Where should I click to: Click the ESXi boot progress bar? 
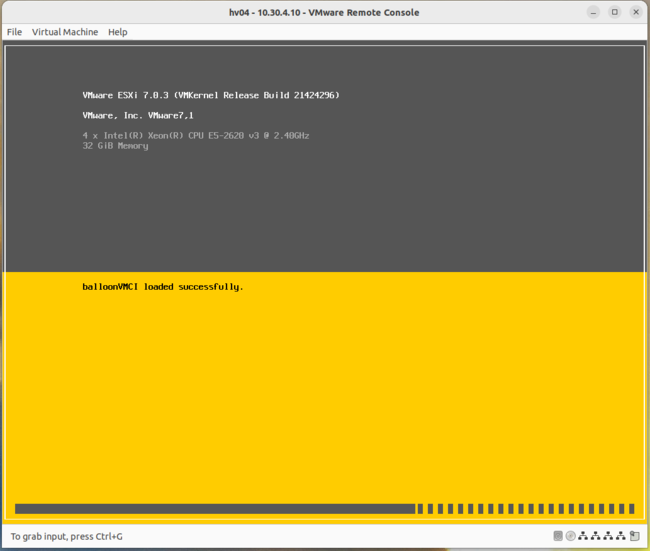click(x=325, y=509)
